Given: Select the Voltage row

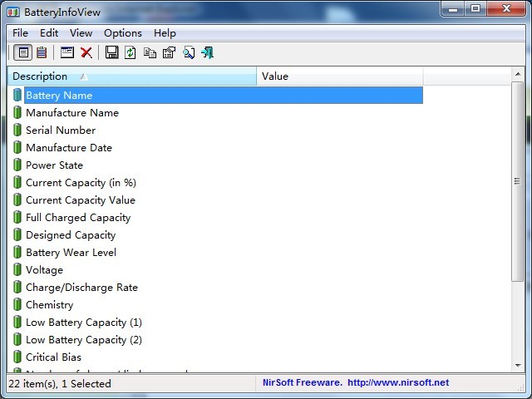Looking at the screenshot, I should tap(44, 270).
